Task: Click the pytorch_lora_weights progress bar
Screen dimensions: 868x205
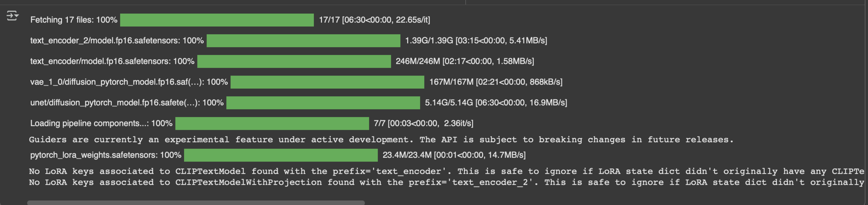Action: pyautogui.click(x=281, y=155)
